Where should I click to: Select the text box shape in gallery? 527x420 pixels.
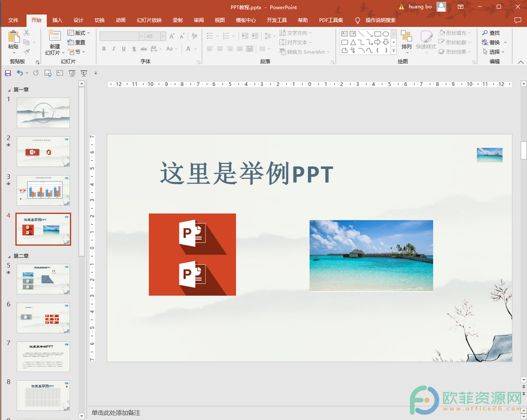344,33
